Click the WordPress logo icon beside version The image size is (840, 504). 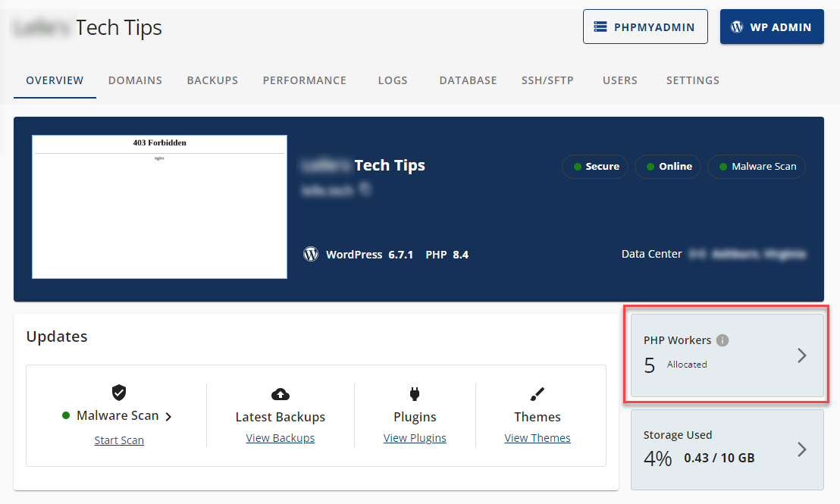point(311,254)
